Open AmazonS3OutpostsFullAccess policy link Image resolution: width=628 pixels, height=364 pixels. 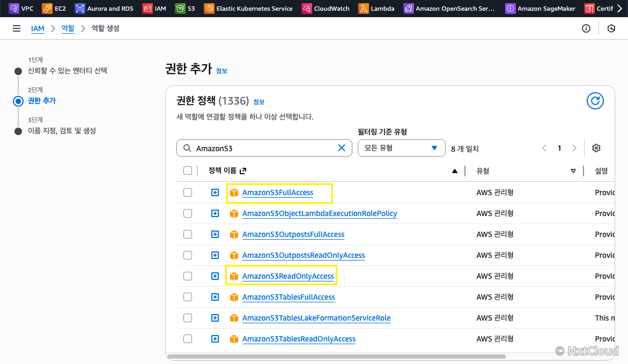(293, 234)
